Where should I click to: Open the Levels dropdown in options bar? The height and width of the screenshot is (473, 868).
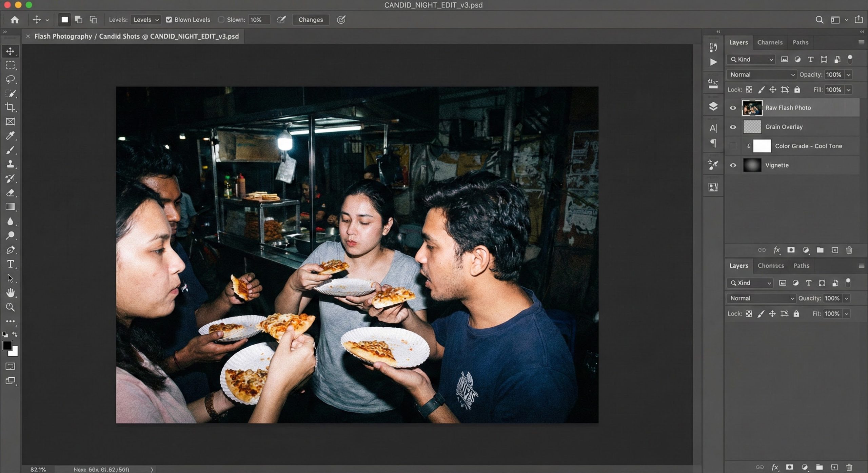coord(146,20)
